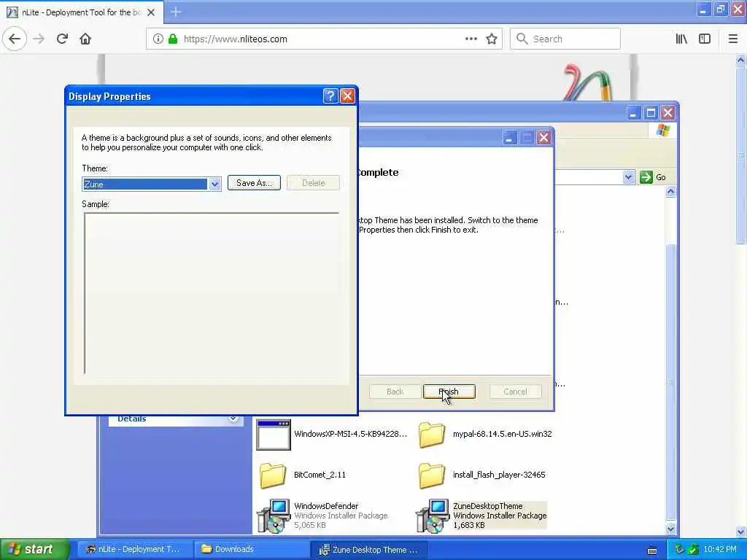Click the WindowsDefender file name text
Screen dimensions: 747x560
326,506
